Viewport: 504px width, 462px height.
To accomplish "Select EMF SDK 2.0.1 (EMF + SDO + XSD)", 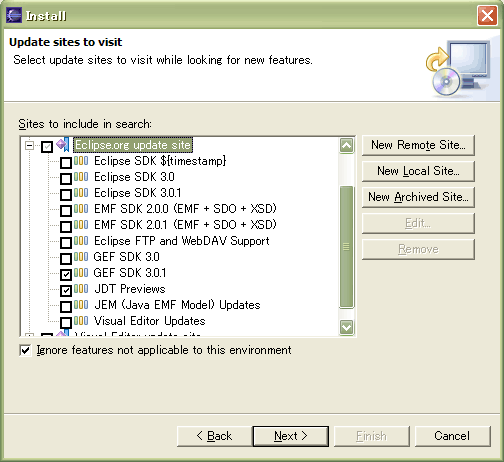I will [x=185, y=225].
